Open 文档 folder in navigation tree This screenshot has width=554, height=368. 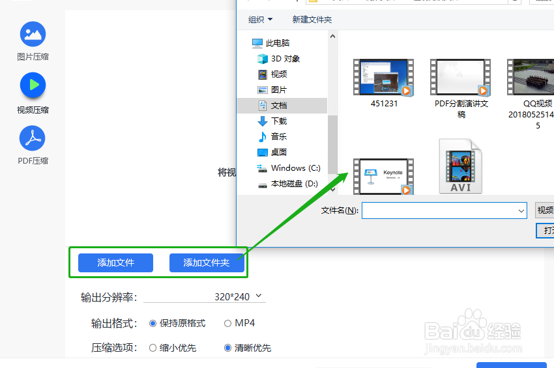[x=279, y=105]
